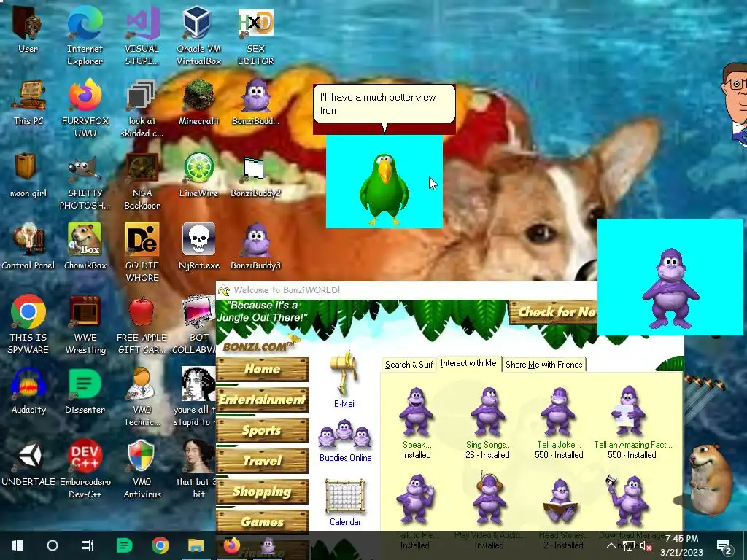This screenshot has width=747, height=560.
Task: Click the Travel sign button
Action: pyautogui.click(x=263, y=461)
